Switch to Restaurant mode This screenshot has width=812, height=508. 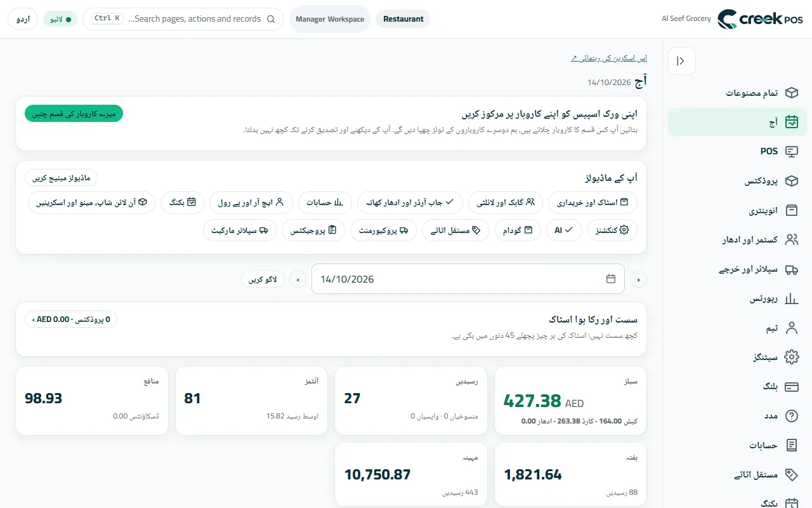pyautogui.click(x=403, y=19)
